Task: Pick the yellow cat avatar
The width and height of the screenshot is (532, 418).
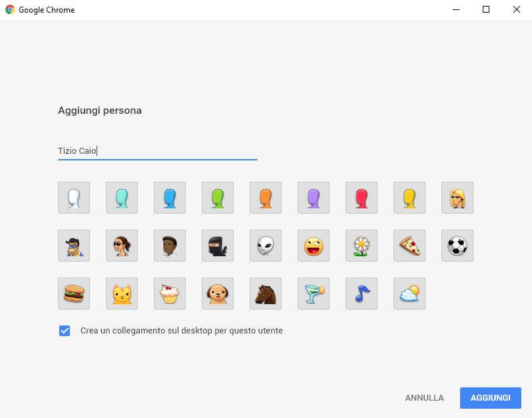Action: point(122,294)
